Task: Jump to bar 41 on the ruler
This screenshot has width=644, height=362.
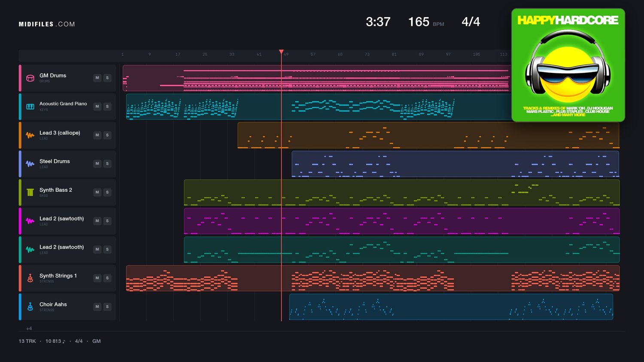Action: click(x=259, y=54)
